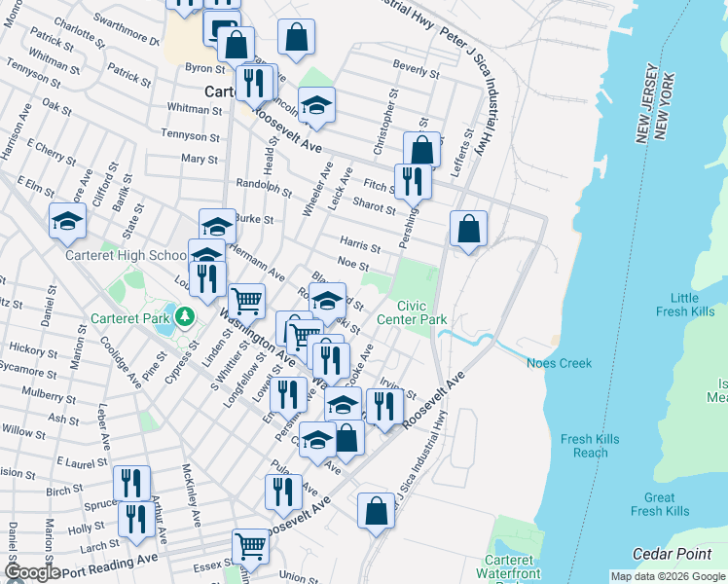Click the Cedar Point label
728x584 pixels.
click(x=672, y=554)
